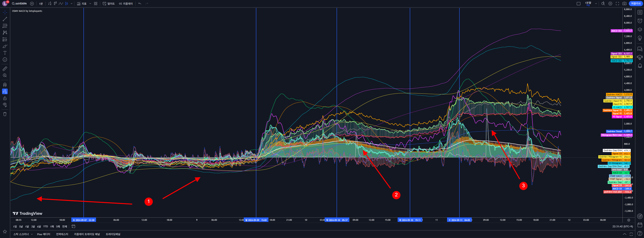Open the 1분활 layout dropdown arrow
This screenshot has width=644, height=238.
click(x=596, y=4)
